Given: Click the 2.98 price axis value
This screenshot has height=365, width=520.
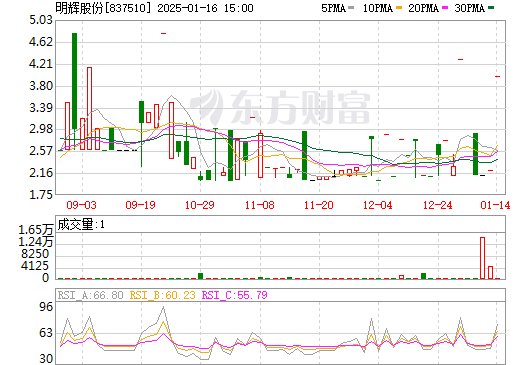Looking at the screenshot, I should 41,129.
